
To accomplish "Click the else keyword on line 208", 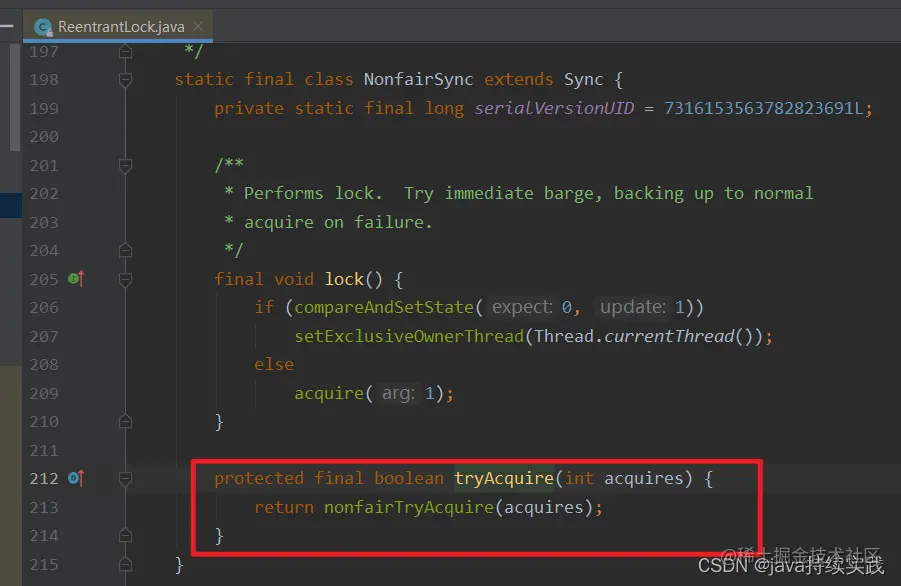I will click(274, 364).
